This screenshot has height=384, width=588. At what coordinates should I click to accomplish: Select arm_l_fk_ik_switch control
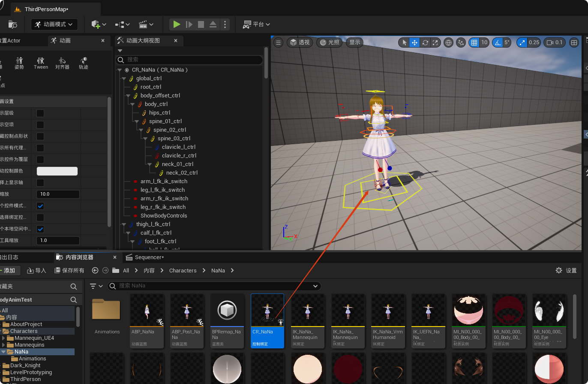coord(164,181)
